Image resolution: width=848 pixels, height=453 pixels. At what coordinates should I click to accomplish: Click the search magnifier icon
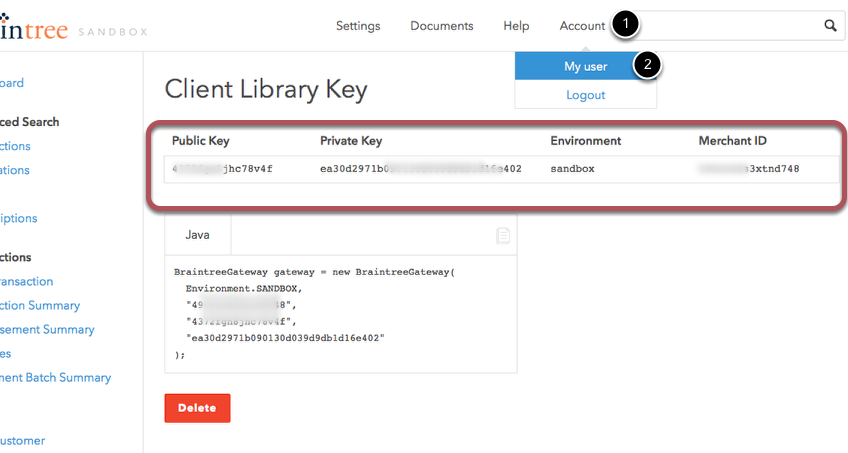(830, 25)
